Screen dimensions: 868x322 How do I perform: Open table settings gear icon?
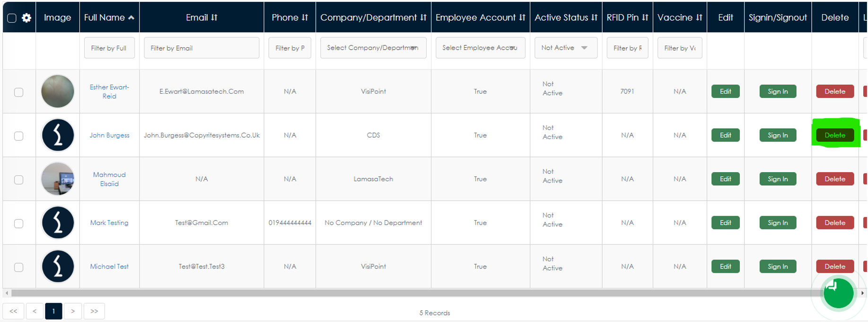(x=26, y=18)
